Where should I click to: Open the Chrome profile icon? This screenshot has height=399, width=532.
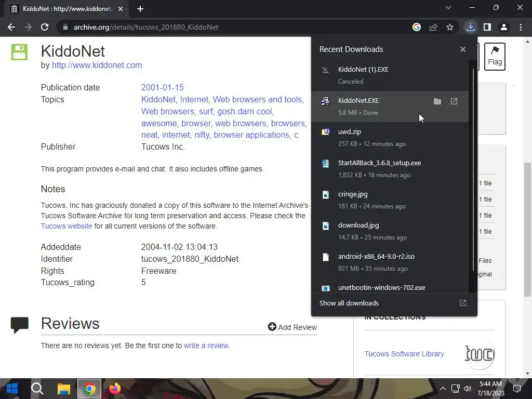[x=504, y=27]
